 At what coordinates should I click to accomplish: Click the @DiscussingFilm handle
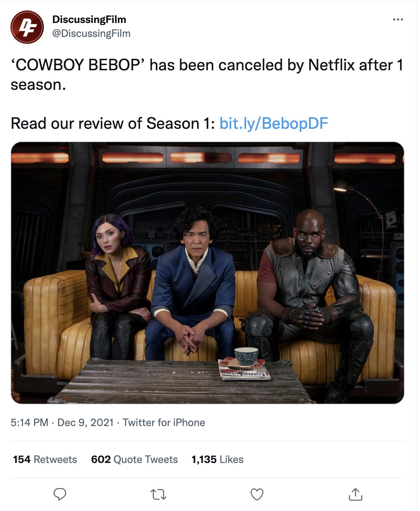pos(91,33)
